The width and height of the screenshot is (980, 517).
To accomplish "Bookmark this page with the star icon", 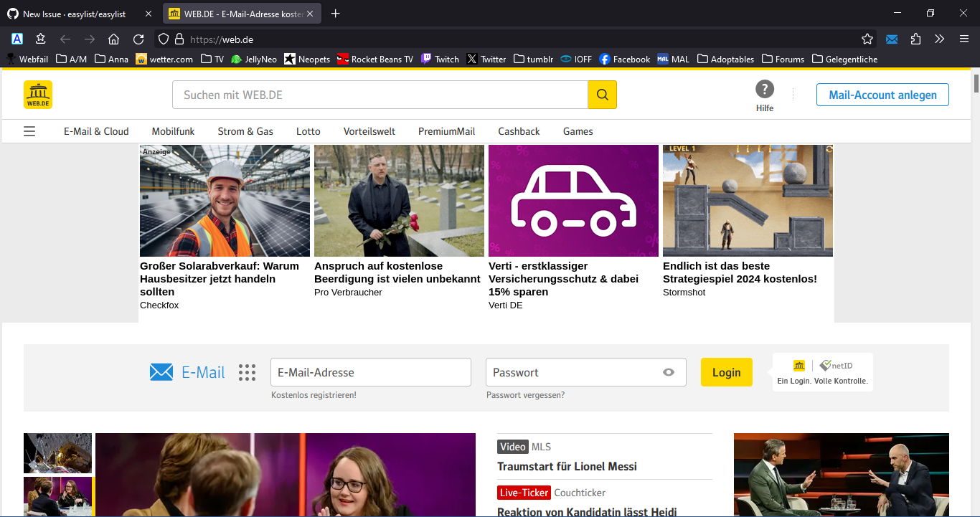I will [867, 39].
